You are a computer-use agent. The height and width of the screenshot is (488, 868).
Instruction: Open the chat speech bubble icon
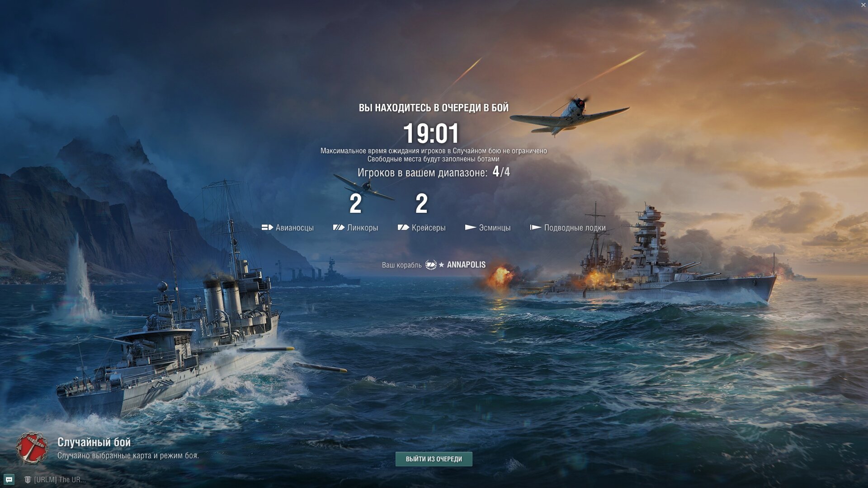coord(9,479)
